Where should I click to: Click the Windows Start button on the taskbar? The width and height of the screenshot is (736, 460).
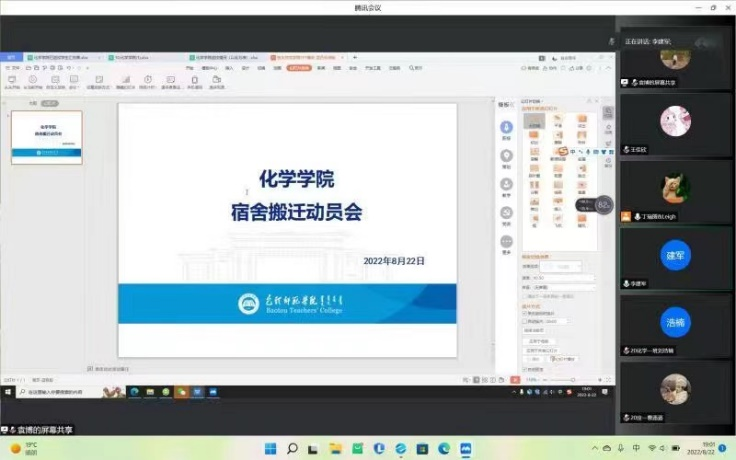[x=269, y=448]
